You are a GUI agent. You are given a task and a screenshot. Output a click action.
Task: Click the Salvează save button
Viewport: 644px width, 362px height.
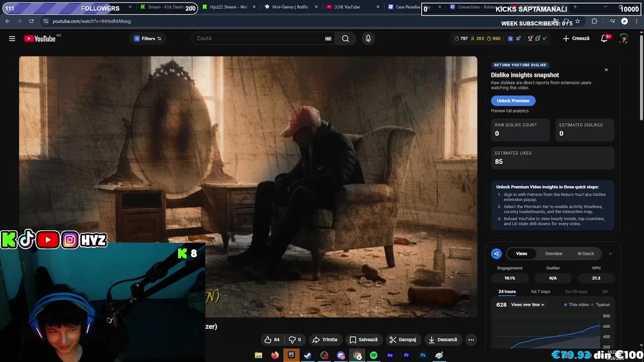coord(364,340)
